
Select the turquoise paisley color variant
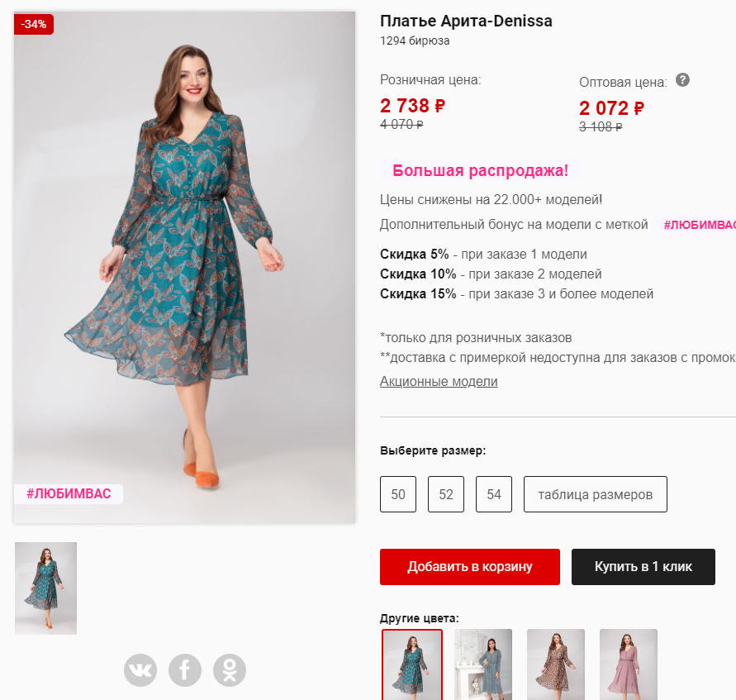412,664
